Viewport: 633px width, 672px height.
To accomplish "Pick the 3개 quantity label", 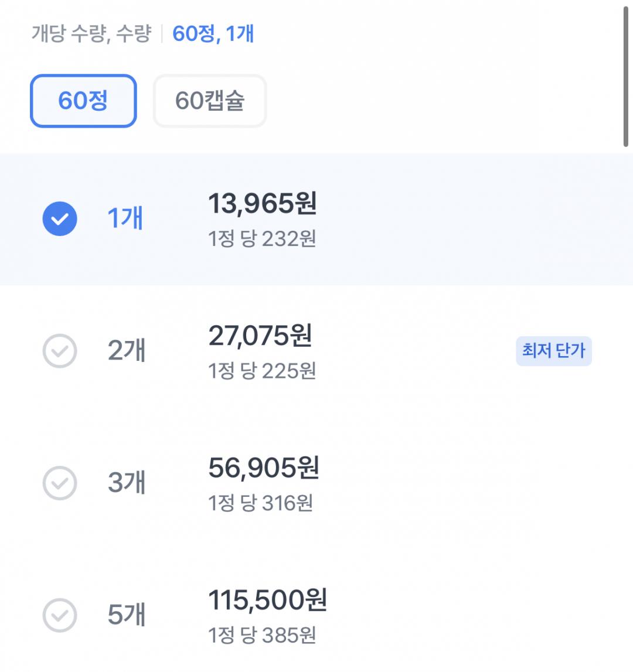I will point(127,483).
